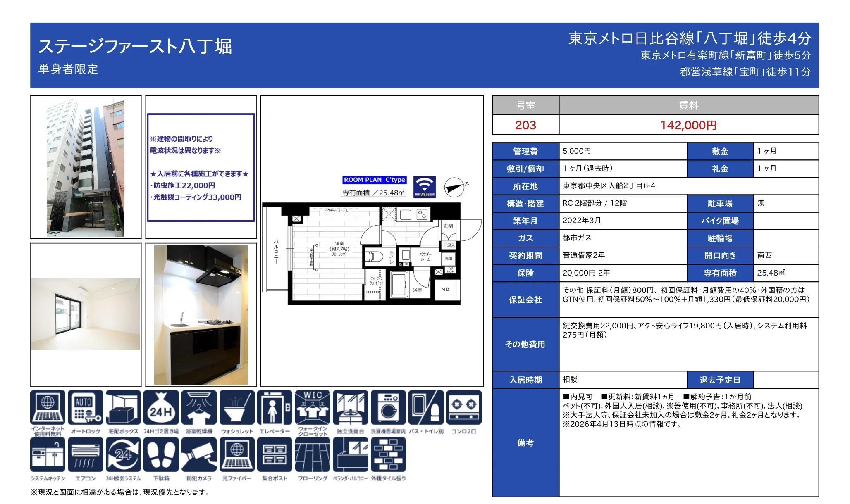Click the free Wi-Fi badge on floor plan
The height and width of the screenshot is (504, 850).
[425, 187]
